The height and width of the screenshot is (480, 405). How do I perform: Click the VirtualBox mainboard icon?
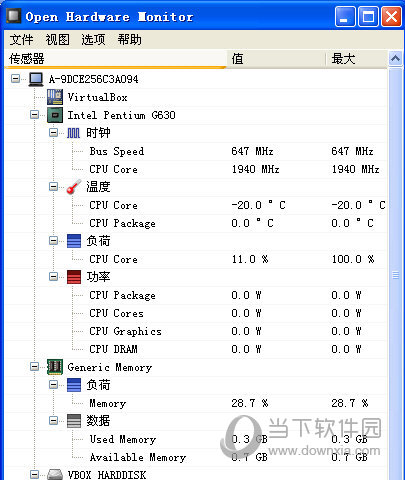(55, 97)
